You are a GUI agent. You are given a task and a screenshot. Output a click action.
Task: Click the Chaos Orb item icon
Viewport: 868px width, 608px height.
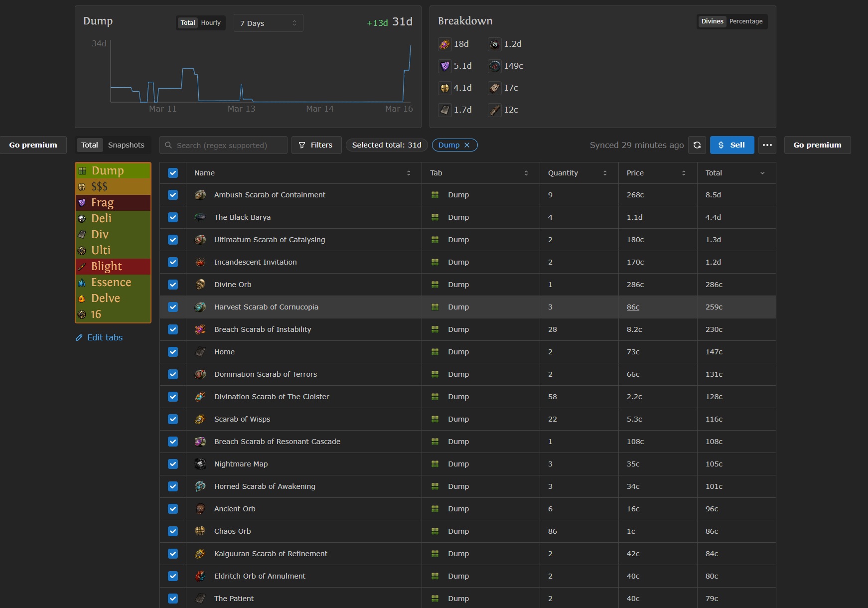[200, 531]
